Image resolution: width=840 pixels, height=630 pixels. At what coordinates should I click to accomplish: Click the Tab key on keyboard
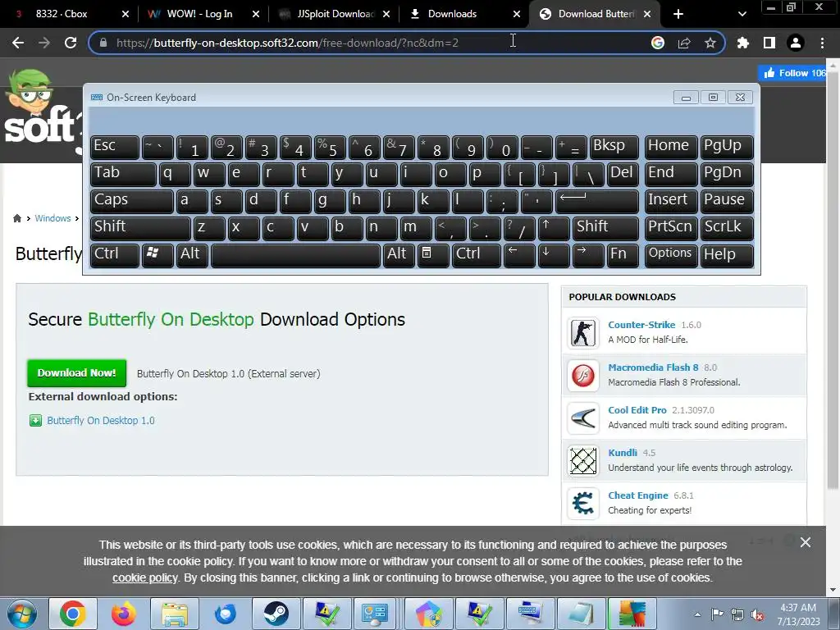click(123, 175)
